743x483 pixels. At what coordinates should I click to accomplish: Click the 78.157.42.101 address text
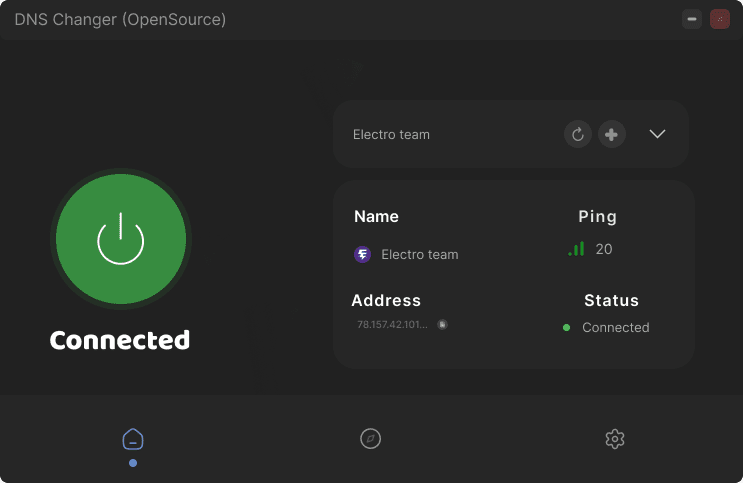point(392,325)
